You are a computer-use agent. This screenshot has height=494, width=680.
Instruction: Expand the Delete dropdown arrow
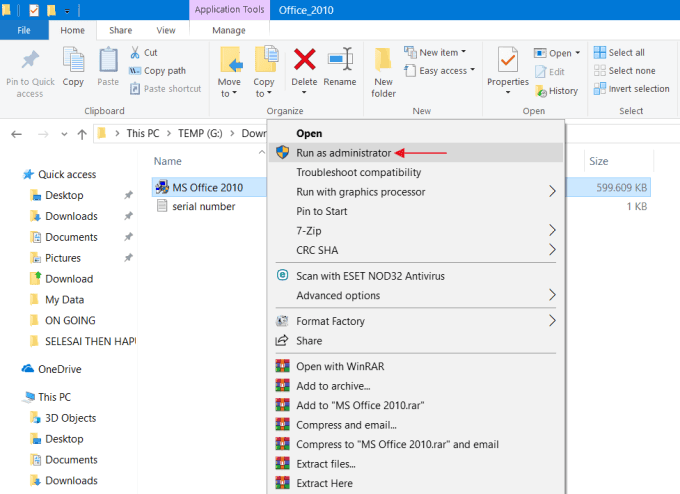[x=304, y=92]
